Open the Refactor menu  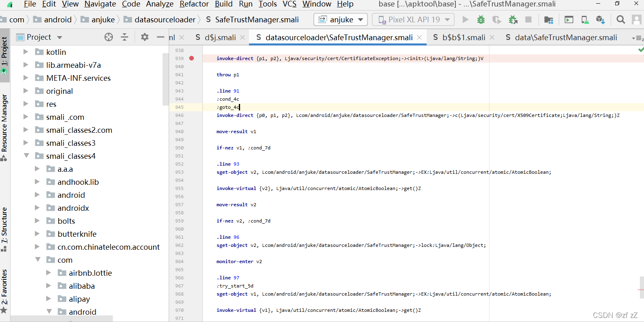coord(194,4)
